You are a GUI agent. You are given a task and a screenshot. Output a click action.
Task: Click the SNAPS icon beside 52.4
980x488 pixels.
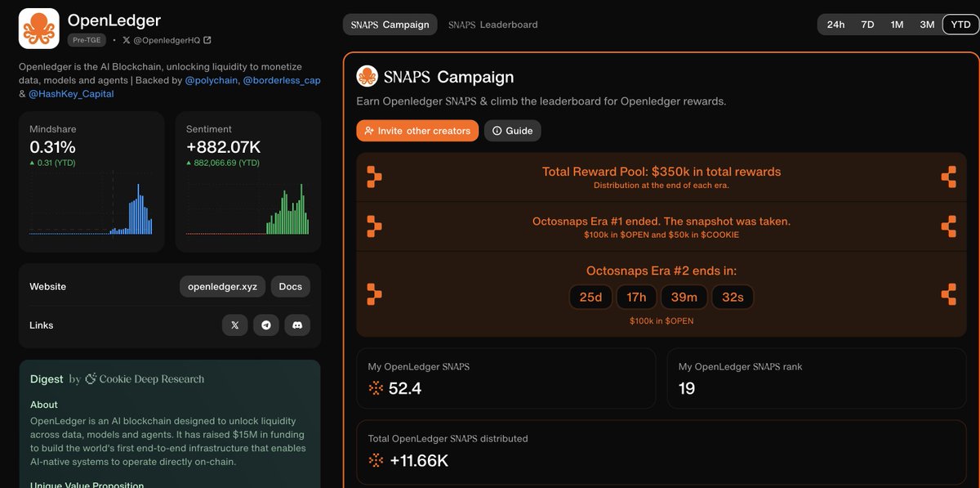pos(376,388)
